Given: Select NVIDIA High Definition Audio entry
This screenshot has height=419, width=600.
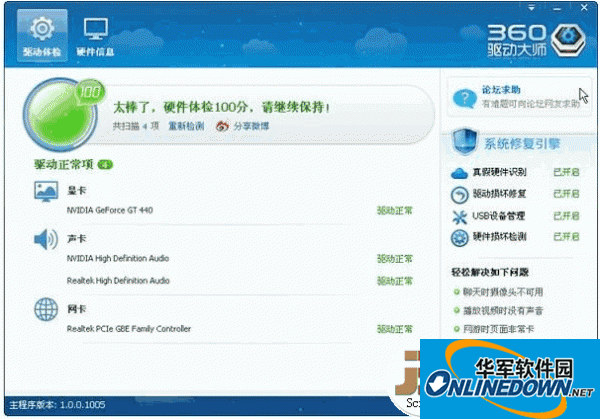Looking at the screenshot, I should pyautogui.click(x=118, y=258).
